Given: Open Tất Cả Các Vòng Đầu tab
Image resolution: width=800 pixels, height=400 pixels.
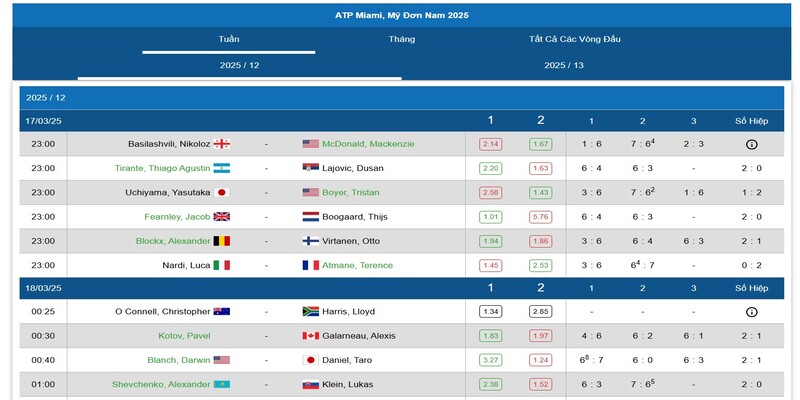Looking at the screenshot, I should click(574, 39).
